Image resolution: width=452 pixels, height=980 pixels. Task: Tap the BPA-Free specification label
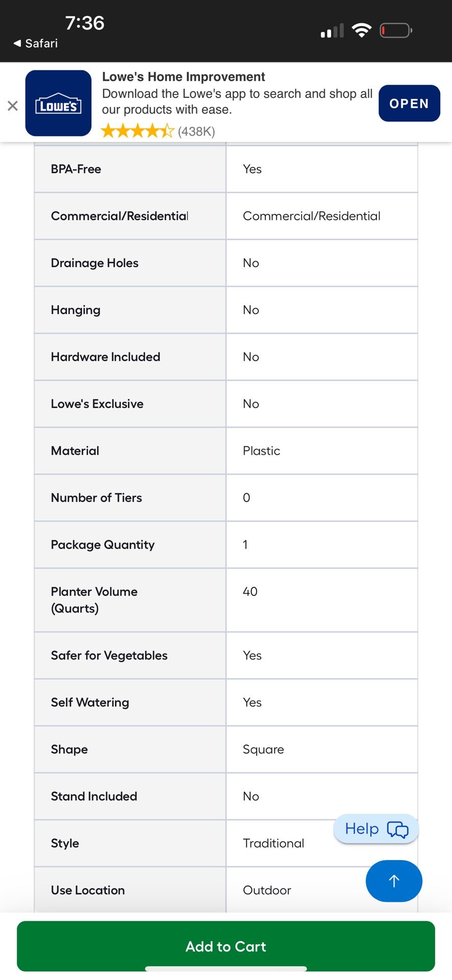pos(76,169)
